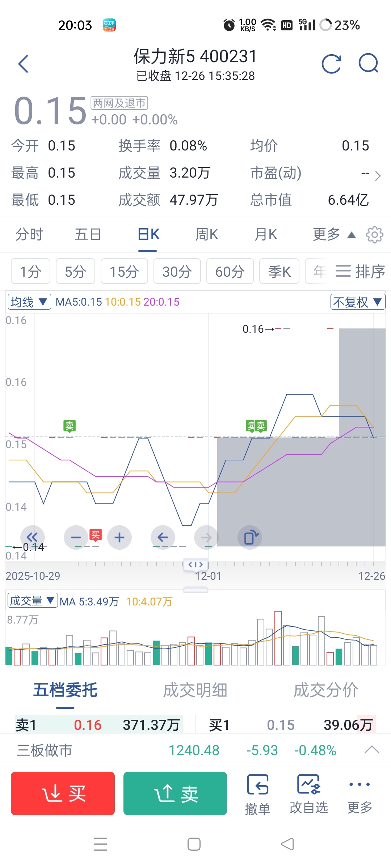The image size is (391, 868).
Task: Open the search magnifier icon
Action: 368,63
